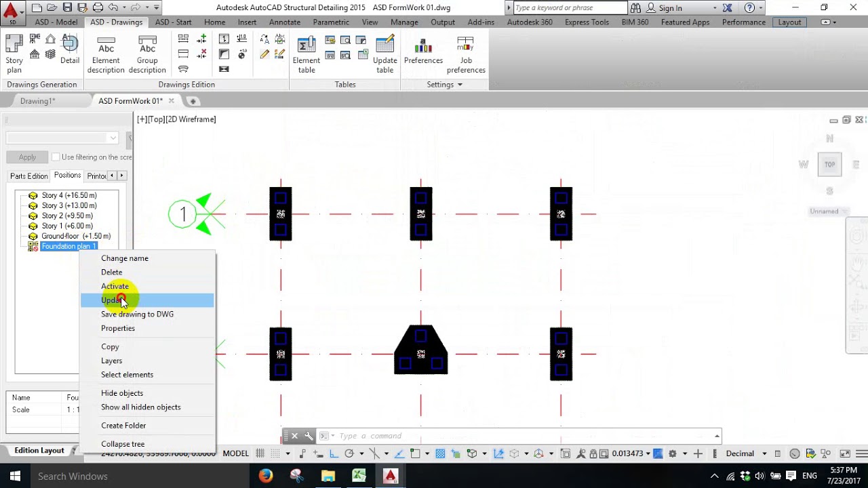The height and width of the screenshot is (488, 868).
Task: Click the Autodesk Exchange X icon
Action: (x=727, y=7)
